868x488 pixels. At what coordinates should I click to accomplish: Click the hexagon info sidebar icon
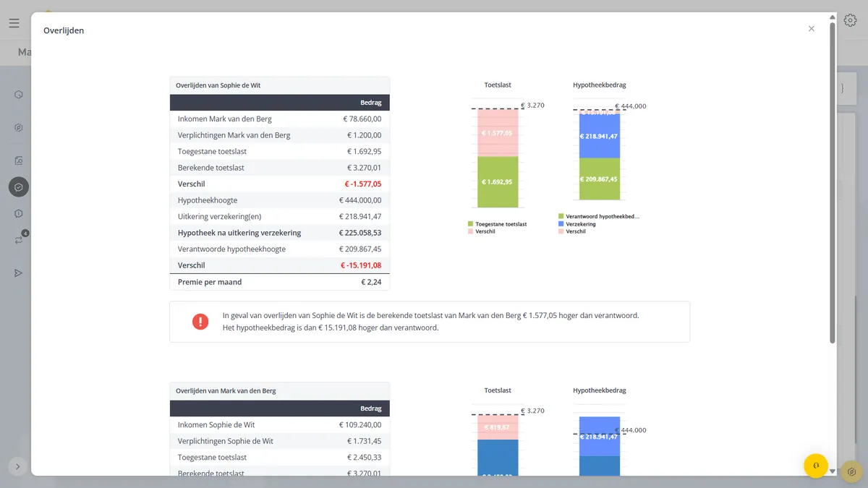point(19,213)
